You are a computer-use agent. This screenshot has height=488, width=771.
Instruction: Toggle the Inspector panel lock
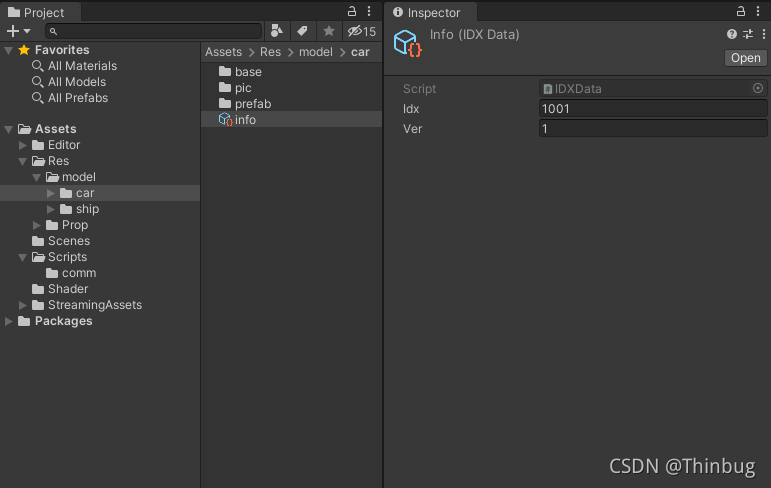coord(741,11)
